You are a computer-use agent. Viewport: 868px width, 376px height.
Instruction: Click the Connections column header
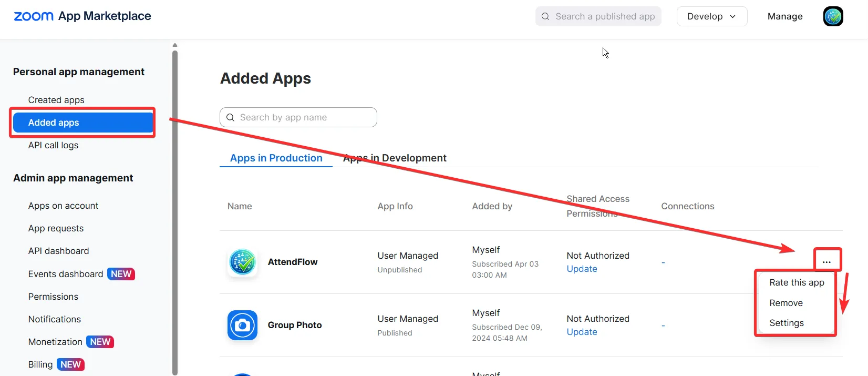point(688,206)
